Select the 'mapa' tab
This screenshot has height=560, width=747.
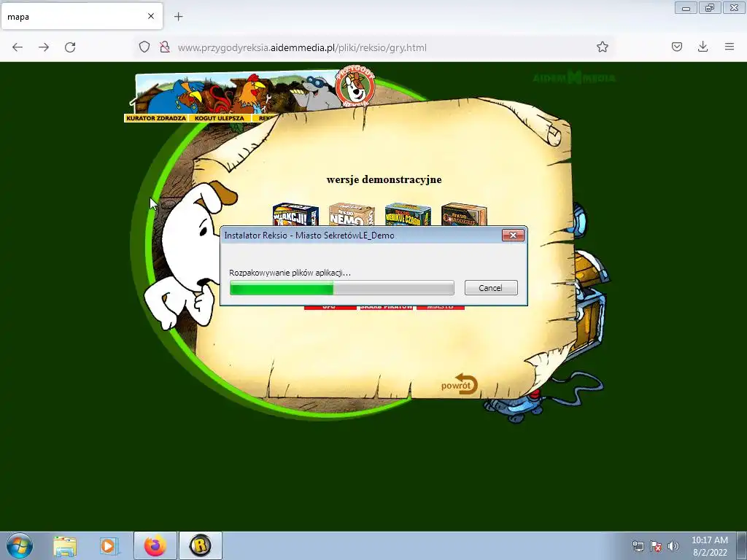pos(82,16)
